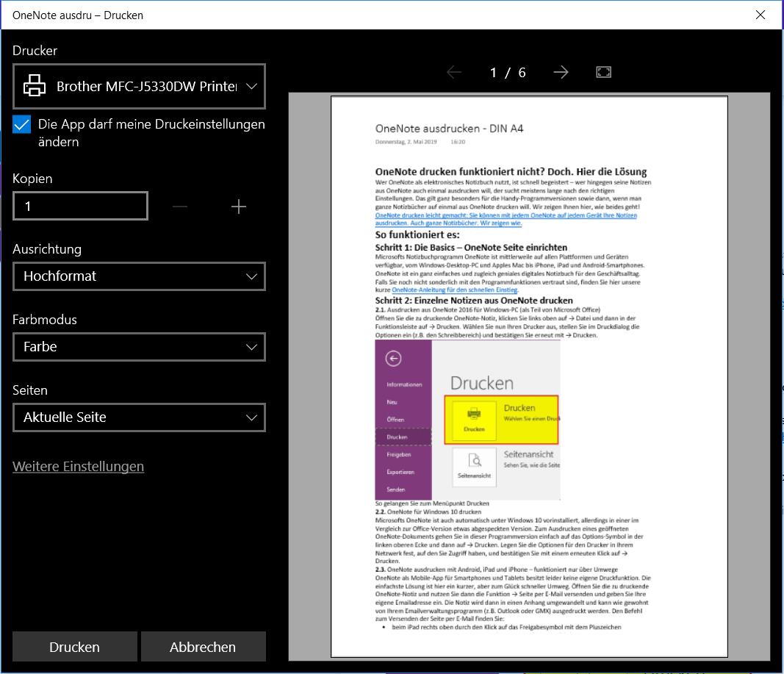This screenshot has height=674, width=784.
Task: Go to next preview page arrow
Action: coord(561,73)
